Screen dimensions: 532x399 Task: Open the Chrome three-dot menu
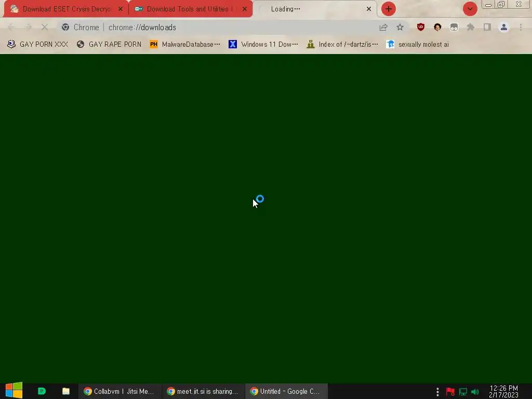tap(521, 27)
